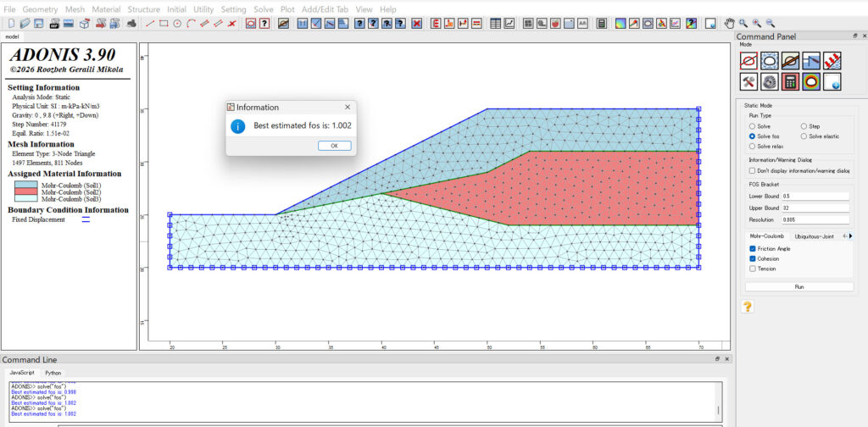Click the pan hand tool
868x427 pixels.
click(x=730, y=24)
